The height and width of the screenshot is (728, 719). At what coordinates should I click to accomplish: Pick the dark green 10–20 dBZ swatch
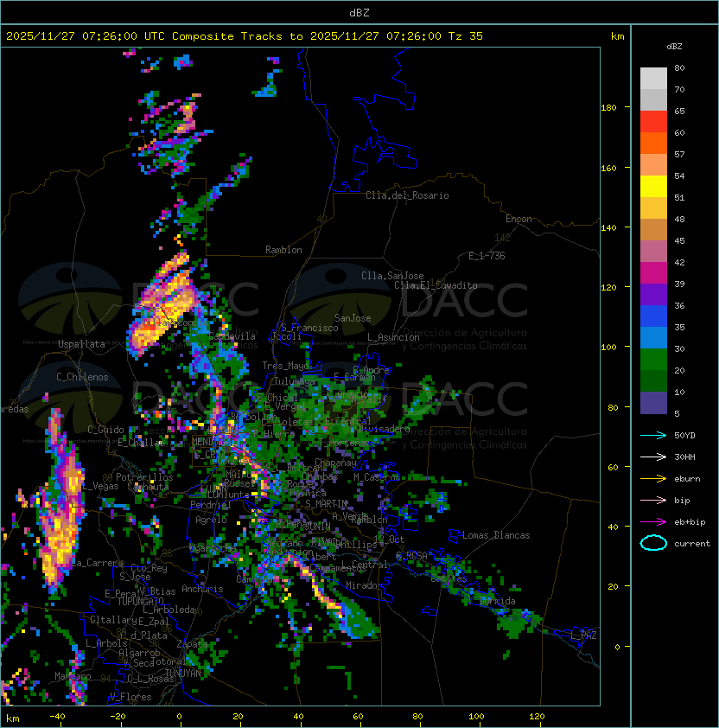[653, 381]
